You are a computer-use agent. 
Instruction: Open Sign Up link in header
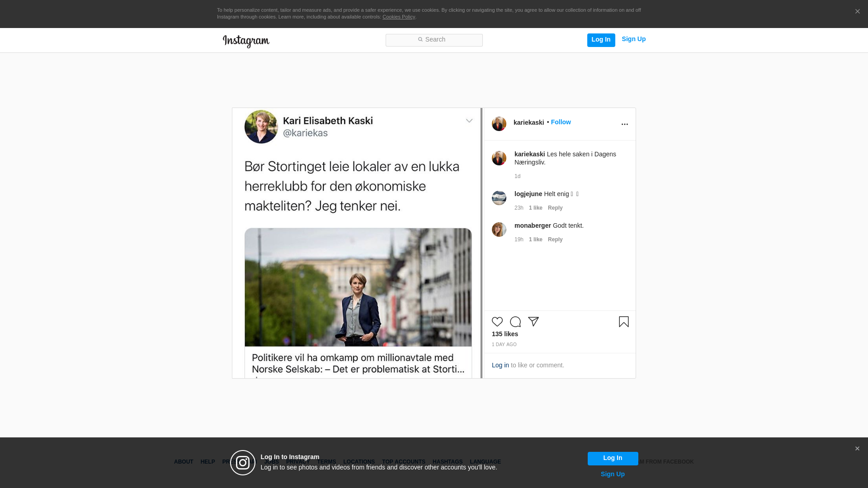(633, 39)
